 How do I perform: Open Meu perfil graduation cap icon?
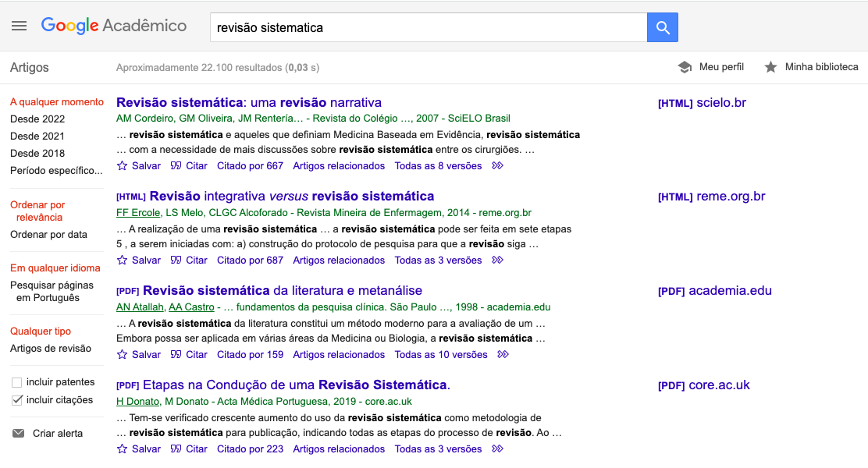(685, 67)
